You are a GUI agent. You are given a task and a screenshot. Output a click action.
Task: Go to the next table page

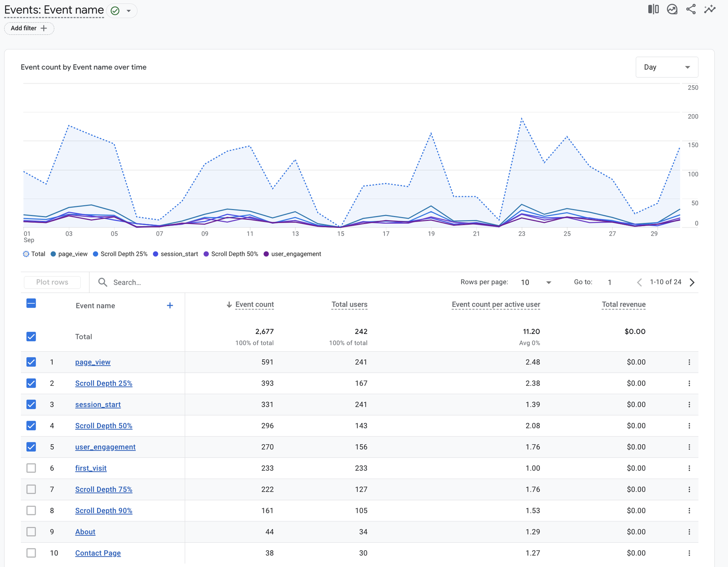coord(692,282)
